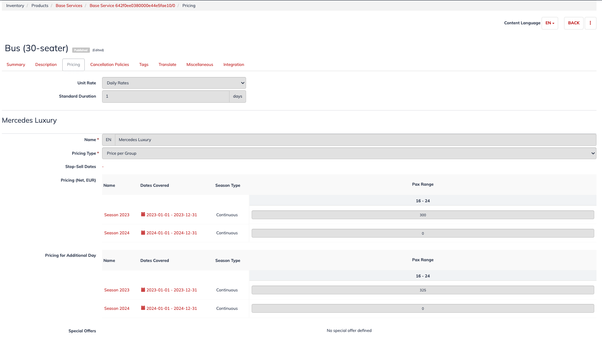Click calendar icon for Season 2023 additional day
This screenshot has width=602, height=364.
143,290
